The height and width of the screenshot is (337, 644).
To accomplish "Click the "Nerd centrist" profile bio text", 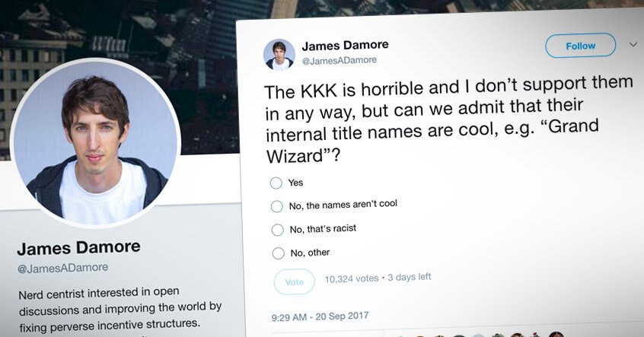I will coord(120,309).
